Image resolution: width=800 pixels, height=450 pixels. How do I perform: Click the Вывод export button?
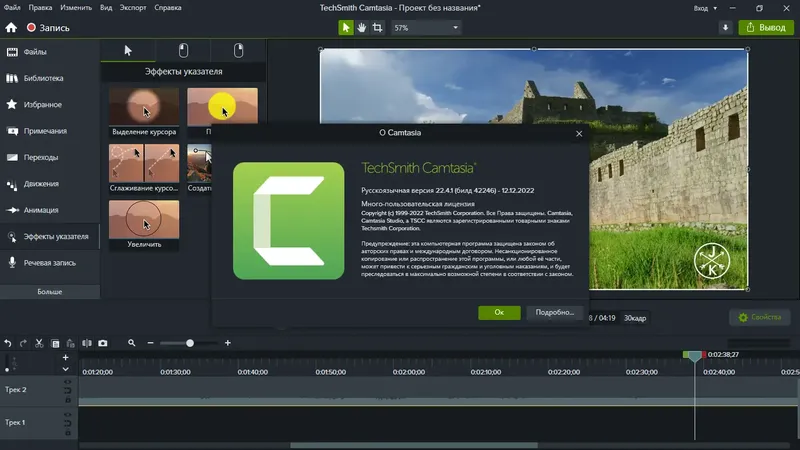[766, 28]
